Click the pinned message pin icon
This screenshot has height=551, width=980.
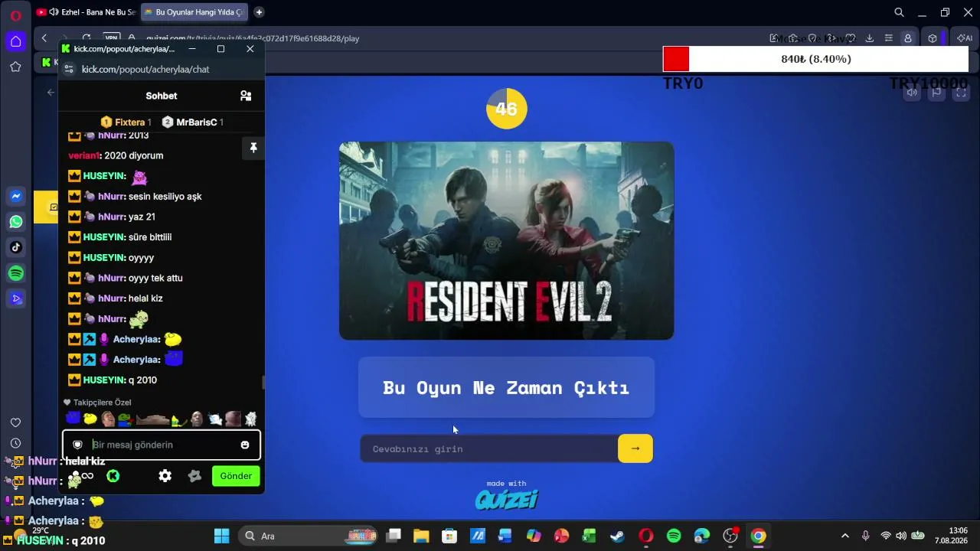253,148
